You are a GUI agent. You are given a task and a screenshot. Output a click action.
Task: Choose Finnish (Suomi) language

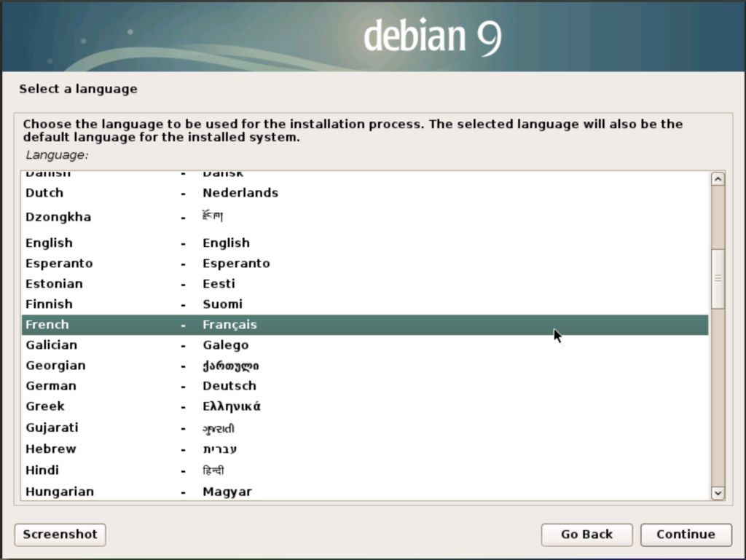49,304
